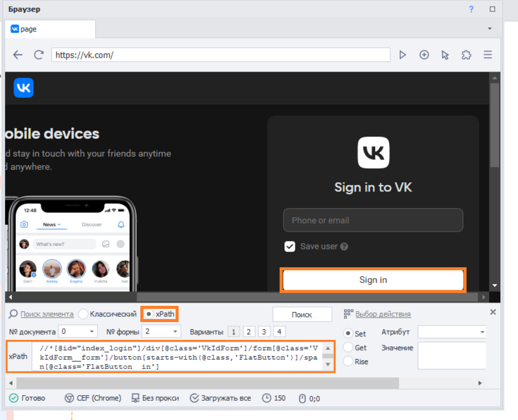The image size is (518, 420).
Task: Close the element search panel
Action: 493,312
